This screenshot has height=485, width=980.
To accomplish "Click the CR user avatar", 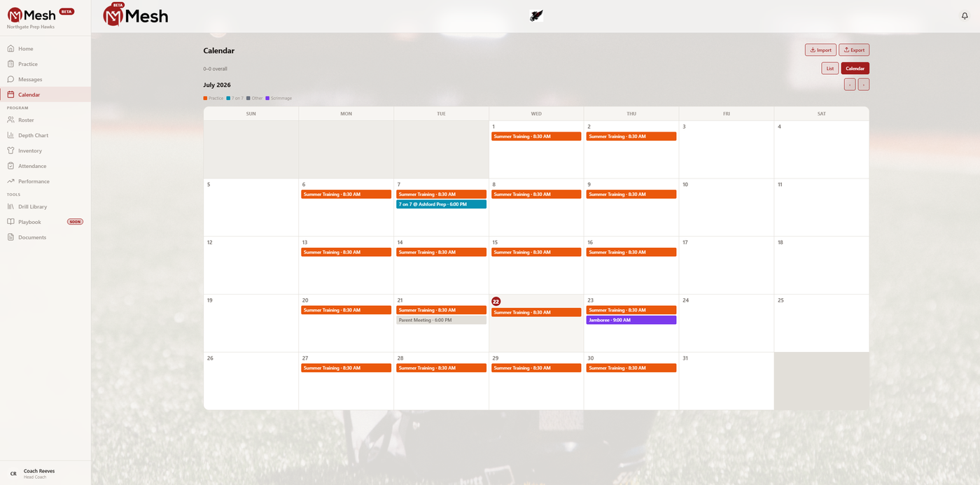I will [13, 474].
